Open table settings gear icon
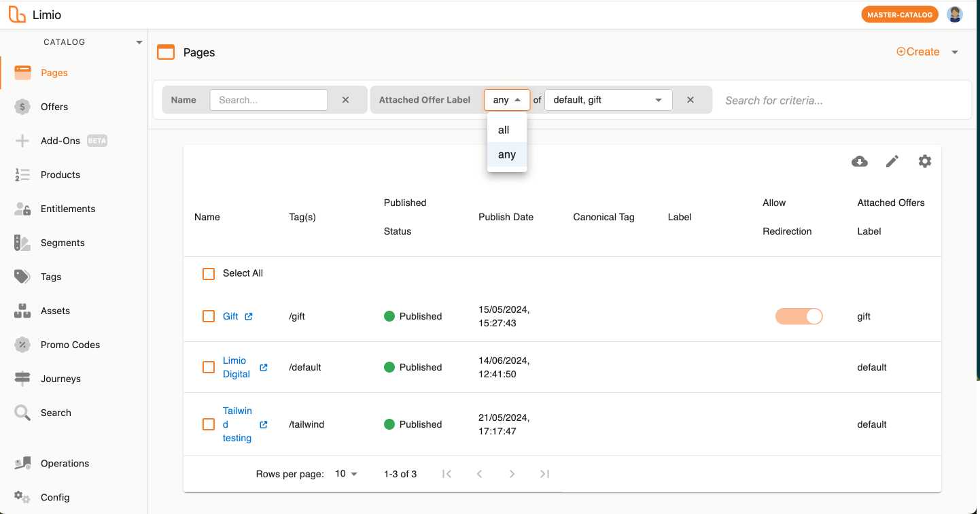980x514 pixels. point(925,161)
